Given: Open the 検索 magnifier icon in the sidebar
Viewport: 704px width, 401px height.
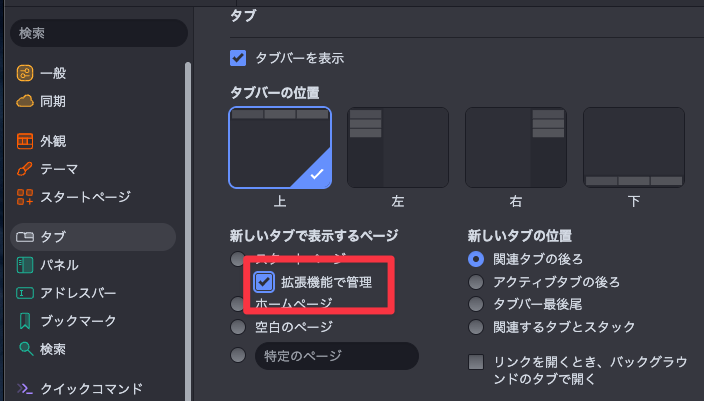Looking at the screenshot, I should 26,349.
